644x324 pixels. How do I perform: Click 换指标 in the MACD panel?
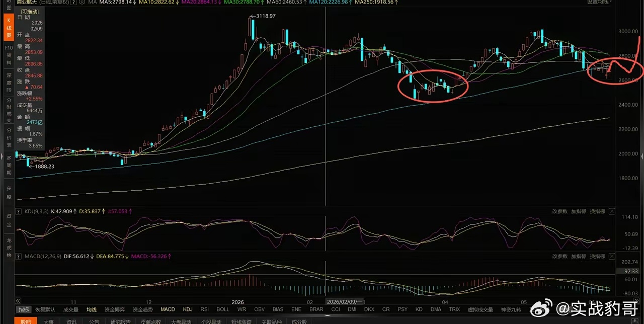pos(597,257)
